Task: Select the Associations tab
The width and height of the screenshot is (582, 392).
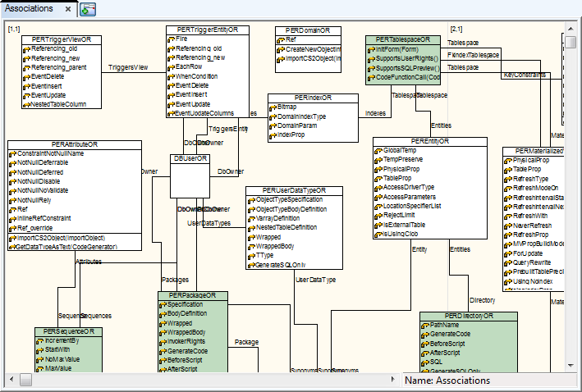Action: coord(30,8)
